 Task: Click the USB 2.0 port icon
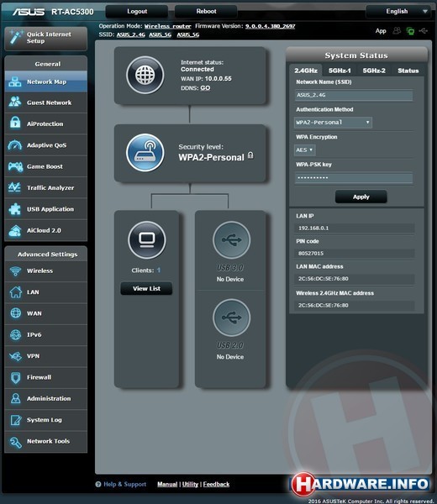[231, 318]
